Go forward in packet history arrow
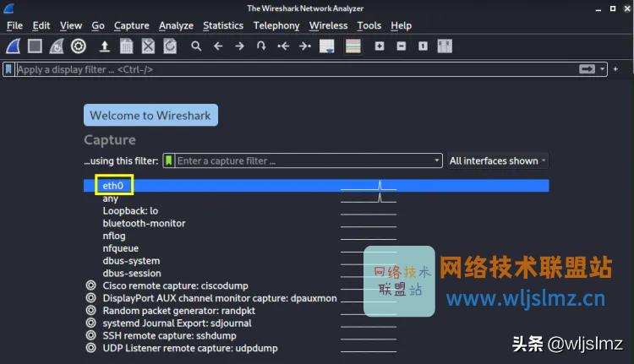This screenshot has width=634, height=364. pyautogui.click(x=240, y=46)
